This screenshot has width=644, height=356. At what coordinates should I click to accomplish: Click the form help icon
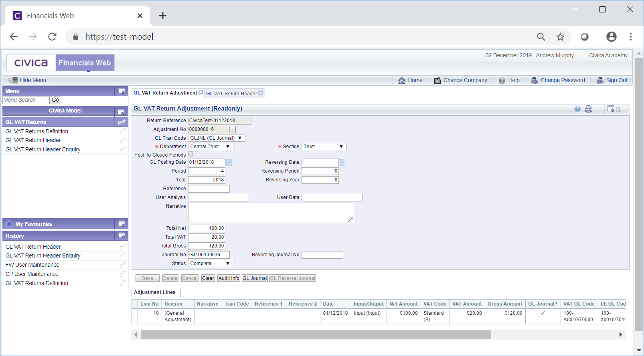[577, 109]
